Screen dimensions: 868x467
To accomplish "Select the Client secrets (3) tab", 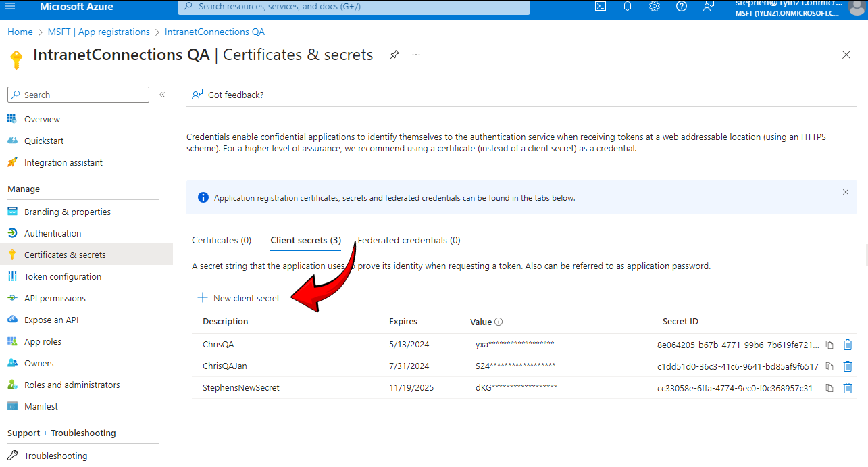I will [x=305, y=240].
